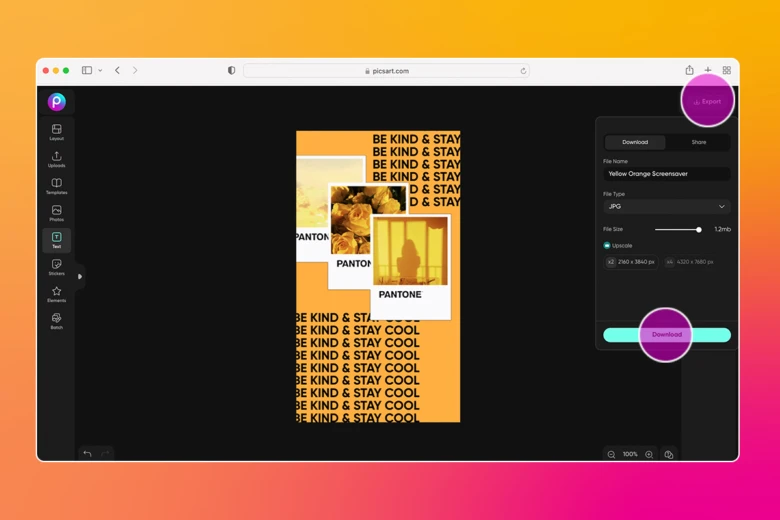
Task: Open Safari sidebar dropdown chevron
Action: 100,71
